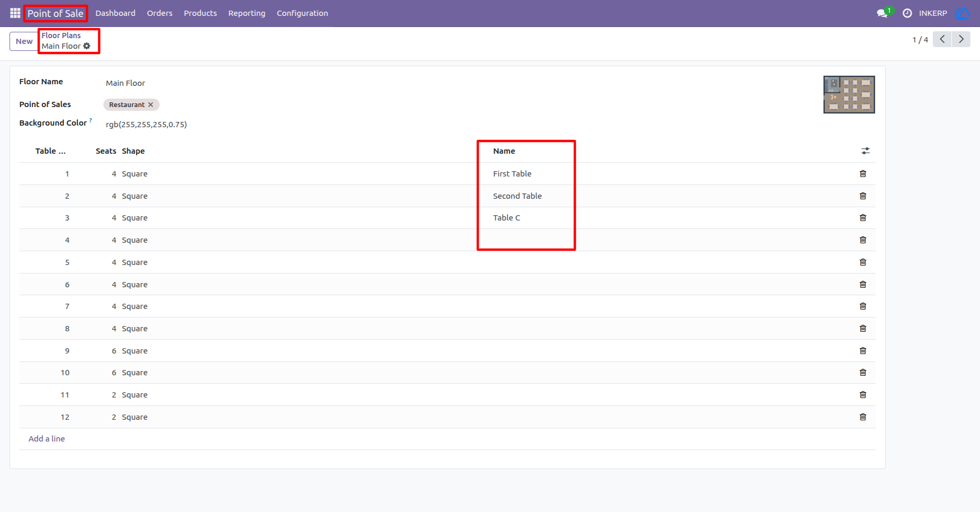Open the discuss messages icon
The width and height of the screenshot is (980, 512).
882,13
